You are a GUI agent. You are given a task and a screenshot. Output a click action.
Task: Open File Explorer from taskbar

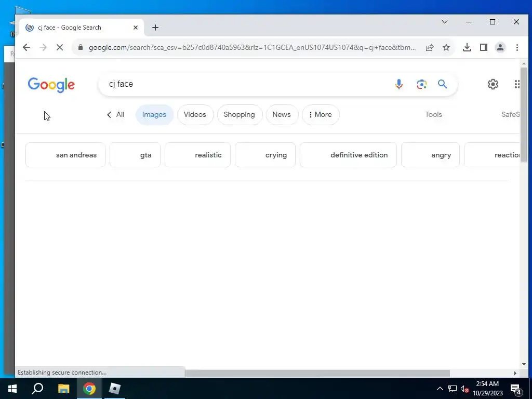pos(63,389)
